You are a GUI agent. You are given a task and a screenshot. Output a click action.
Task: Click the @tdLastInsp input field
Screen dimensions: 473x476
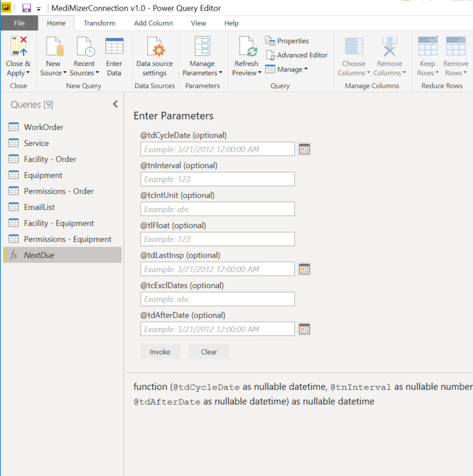[x=217, y=269]
